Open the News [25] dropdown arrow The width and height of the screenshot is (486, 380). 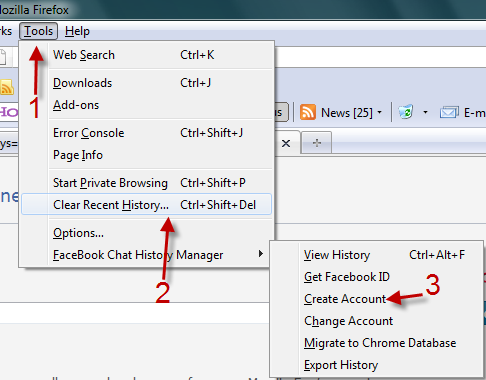[x=379, y=112]
